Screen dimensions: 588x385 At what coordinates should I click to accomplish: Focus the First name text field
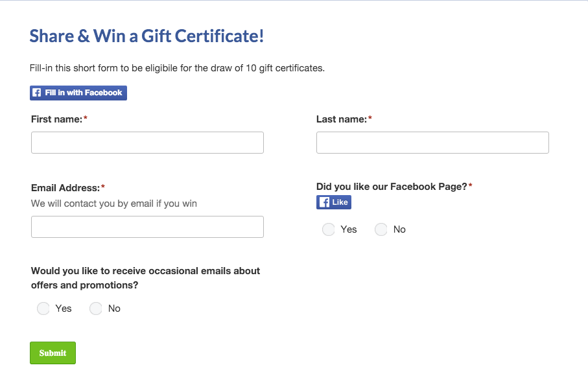point(147,143)
